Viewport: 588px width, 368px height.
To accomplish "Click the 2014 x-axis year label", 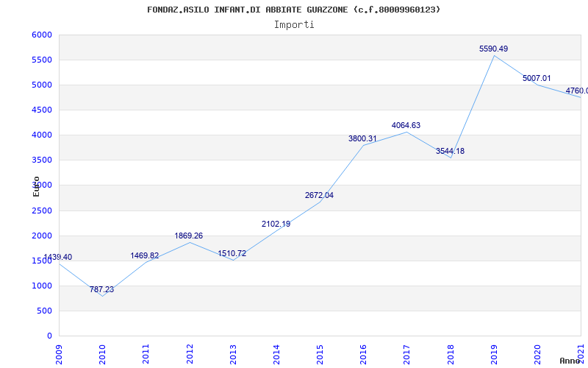I will tap(277, 354).
